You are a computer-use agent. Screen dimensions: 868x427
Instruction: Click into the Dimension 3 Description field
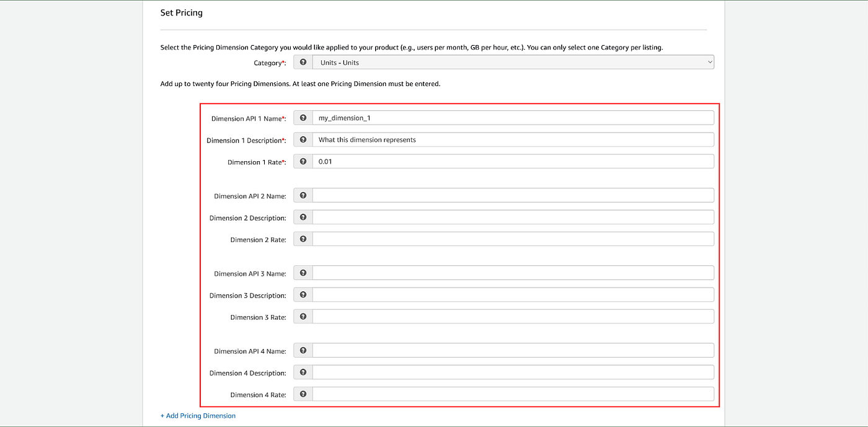[x=513, y=294]
